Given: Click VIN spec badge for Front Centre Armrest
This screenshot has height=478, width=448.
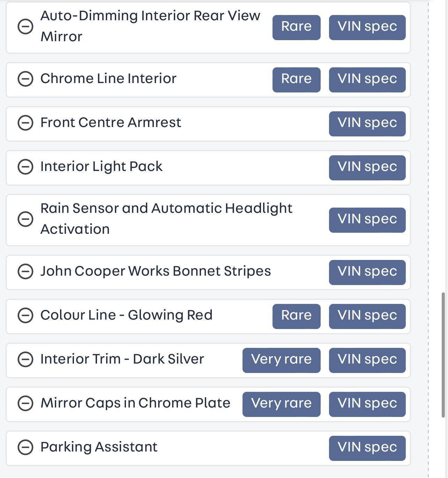Looking at the screenshot, I should click(x=367, y=124).
